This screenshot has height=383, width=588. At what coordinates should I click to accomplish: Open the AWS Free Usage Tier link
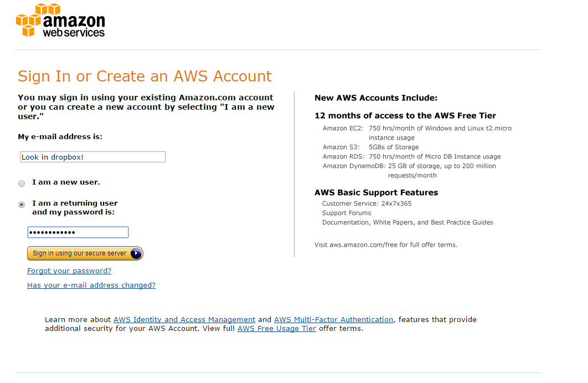(x=277, y=329)
